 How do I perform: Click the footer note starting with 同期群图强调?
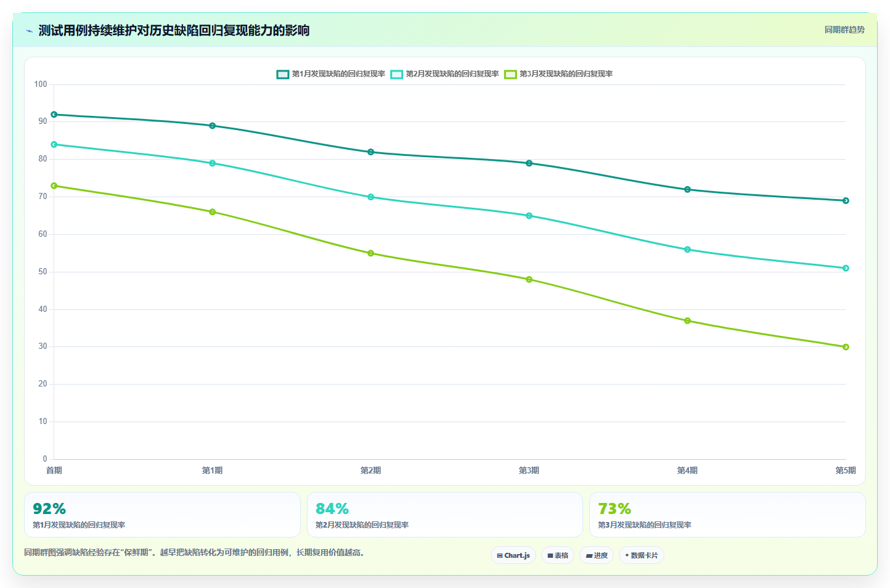(x=194, y=553)
